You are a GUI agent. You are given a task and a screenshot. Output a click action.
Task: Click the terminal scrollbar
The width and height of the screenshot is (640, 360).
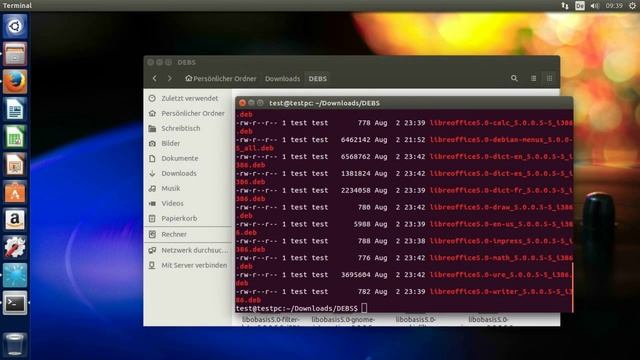(572, 288)
